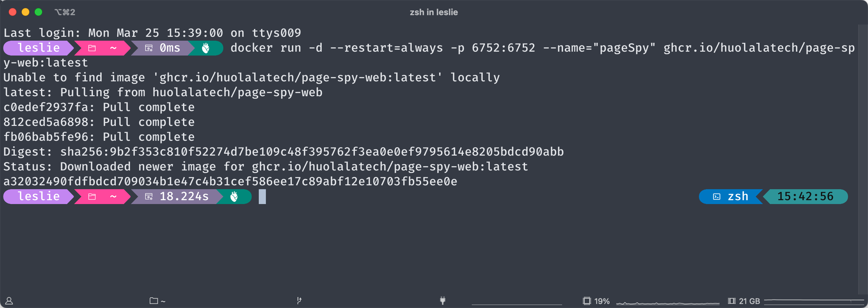Click the vertical scrollbar on right edge
This screenshot has height=308, width=868.
(863, 159)
